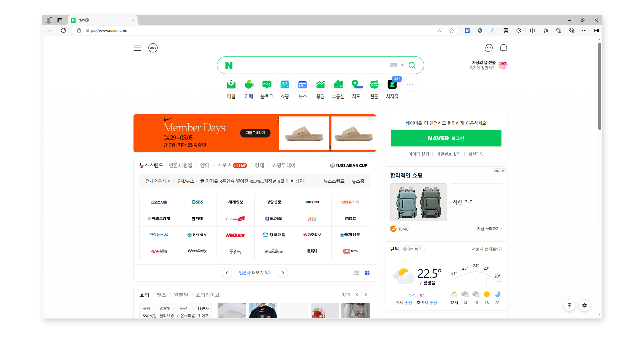The height and width of the screenshot is (349, 644).
Task: Select the 쇼핑투데이 tab
Action: click(284, 165)
